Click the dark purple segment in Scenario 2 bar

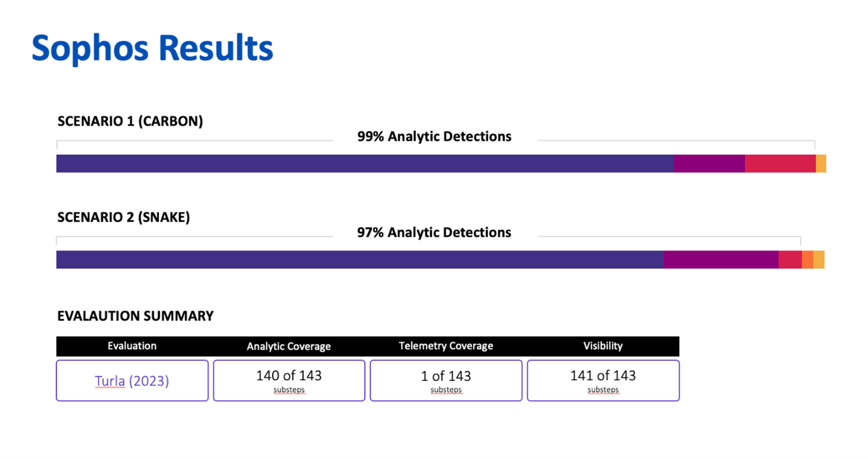[x=359, y=259]
